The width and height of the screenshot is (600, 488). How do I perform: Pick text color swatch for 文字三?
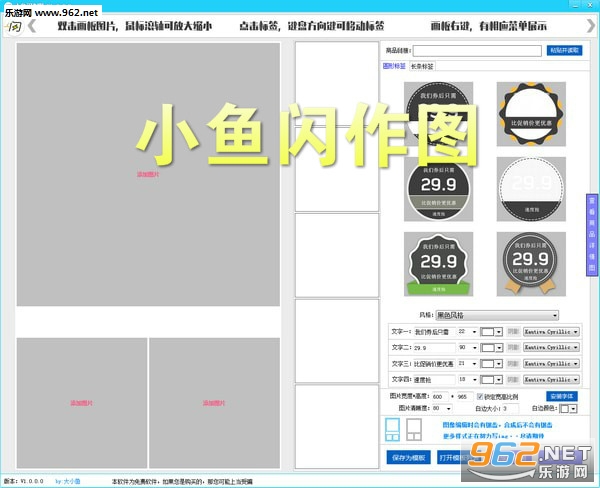pyautogui.click(x=491, y=363)
